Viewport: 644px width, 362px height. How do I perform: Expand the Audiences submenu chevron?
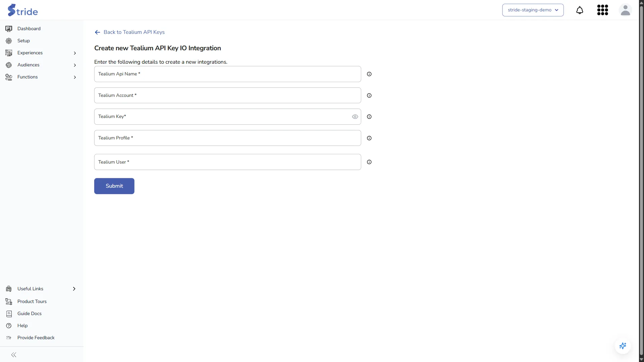point(75,65)
